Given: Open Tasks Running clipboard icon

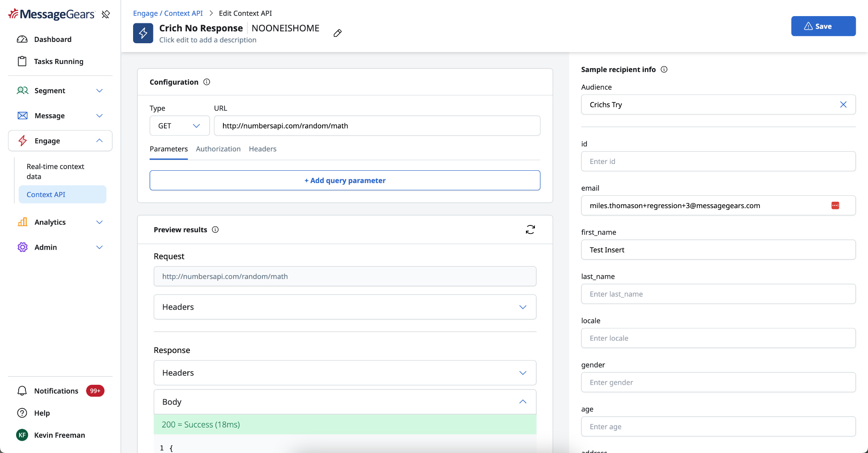Looking at the screenshot, I should (x=22, y=61).
